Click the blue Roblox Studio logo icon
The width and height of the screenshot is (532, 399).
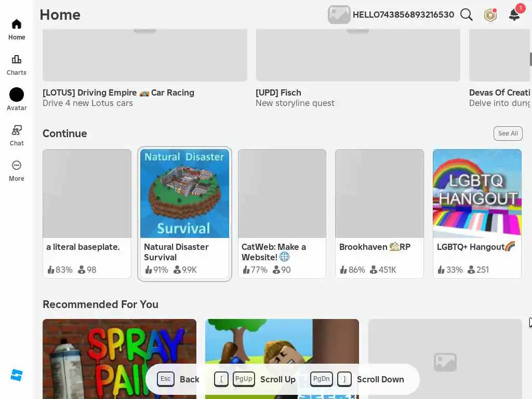tap(16, 375)
